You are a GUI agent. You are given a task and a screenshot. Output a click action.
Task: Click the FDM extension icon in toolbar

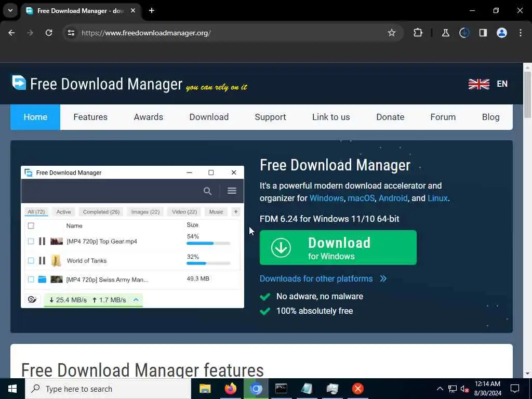click(x=464, y=33)
